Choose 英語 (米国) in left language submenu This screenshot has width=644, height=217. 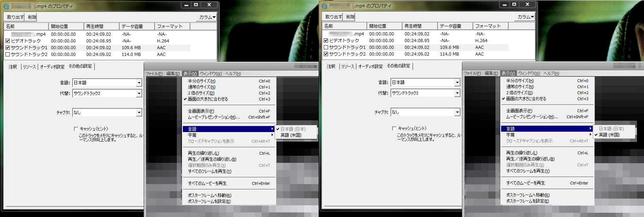(x=296, y=135)
